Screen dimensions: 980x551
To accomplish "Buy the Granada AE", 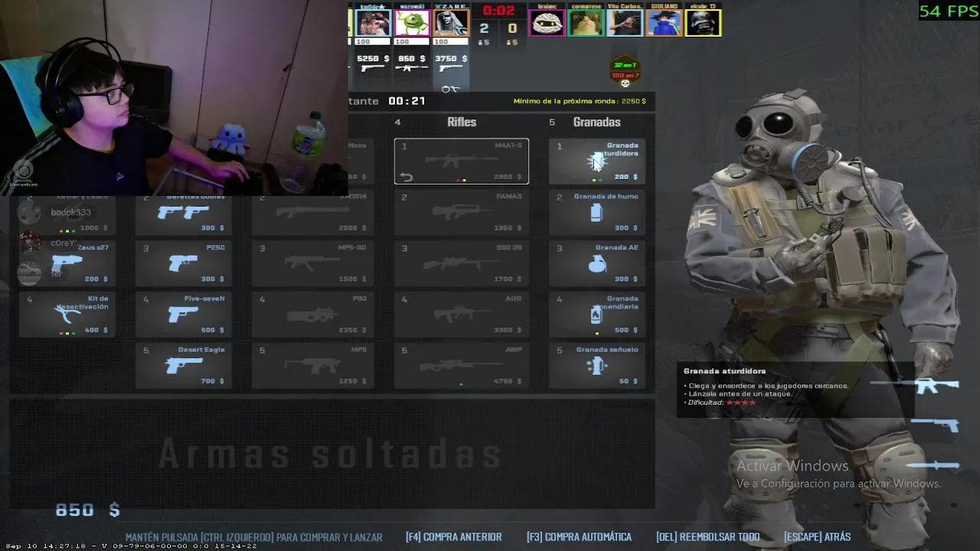I will click(597, 263).
